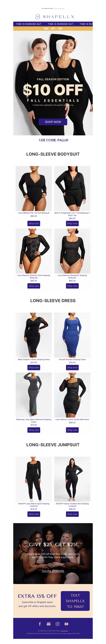Click the SHOP NOW button on hero banner
The image size is (106, 644).
53,122
